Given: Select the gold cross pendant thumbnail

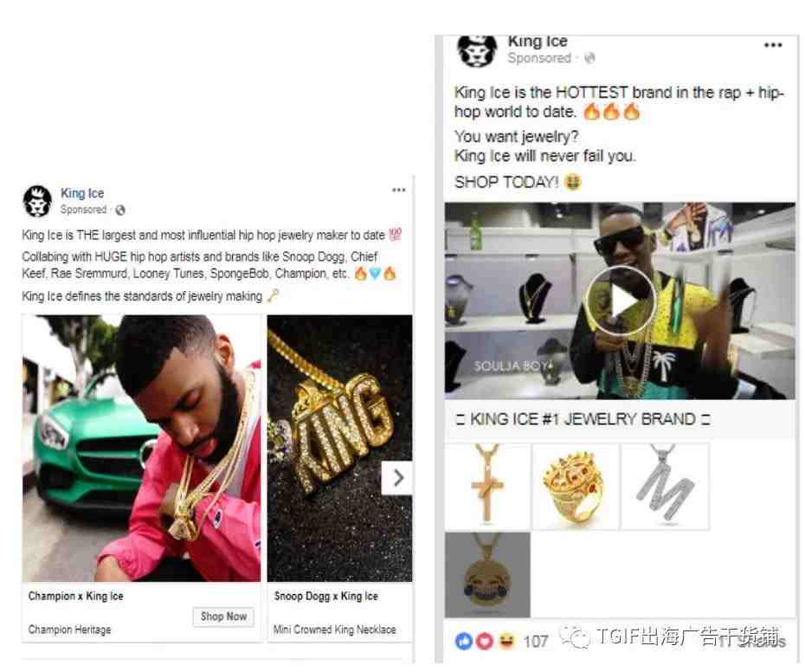Looking at the screenshot, I should tap(487, 486).
